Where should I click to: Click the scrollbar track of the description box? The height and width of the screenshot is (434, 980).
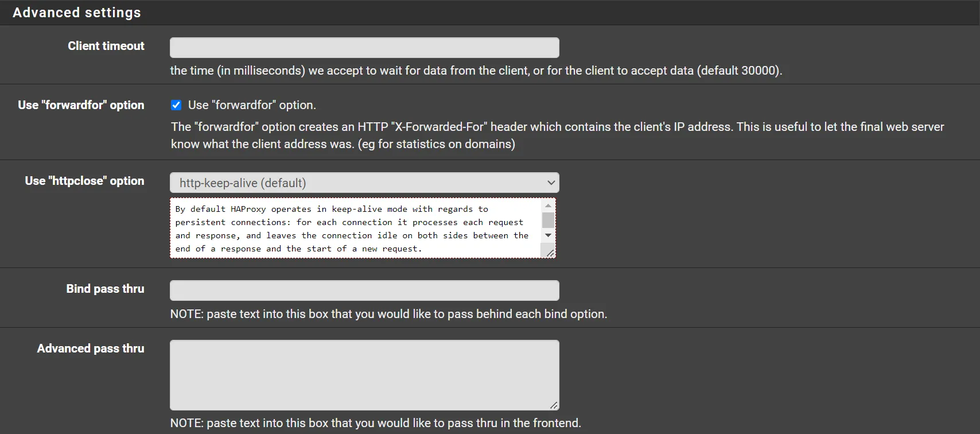pos(548,221)
